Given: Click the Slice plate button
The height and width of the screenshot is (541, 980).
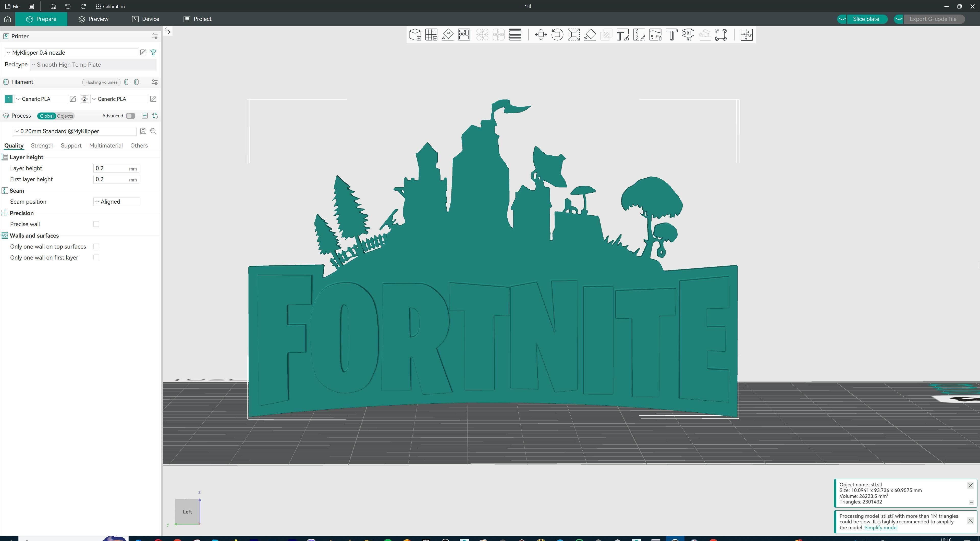Looking at the screenshot, I should [866, 19].
